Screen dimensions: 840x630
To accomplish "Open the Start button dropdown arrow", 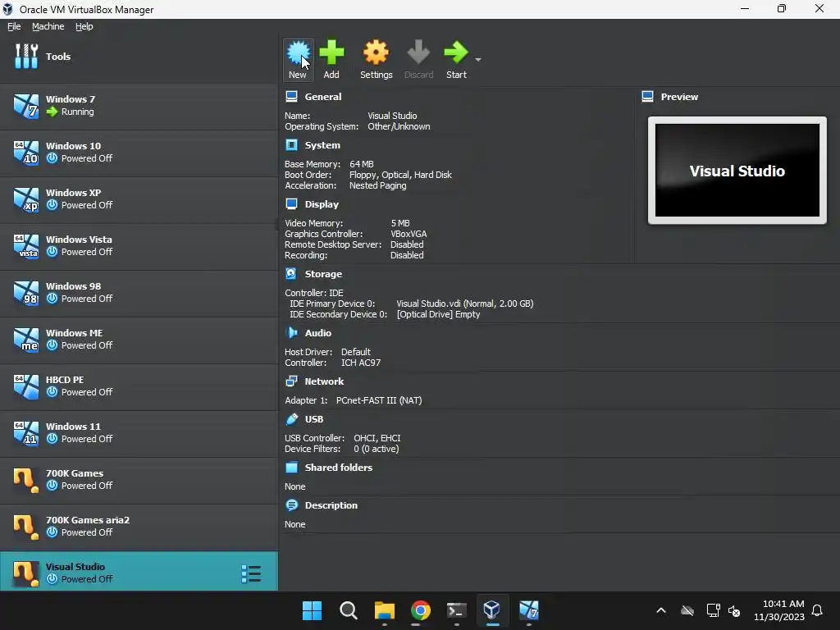I will (478, 59).
